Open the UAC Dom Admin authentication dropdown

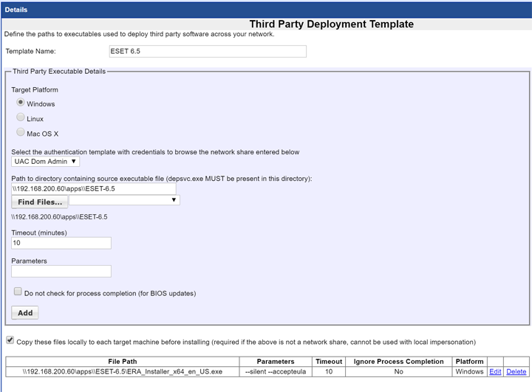click(x=46, y=162)
